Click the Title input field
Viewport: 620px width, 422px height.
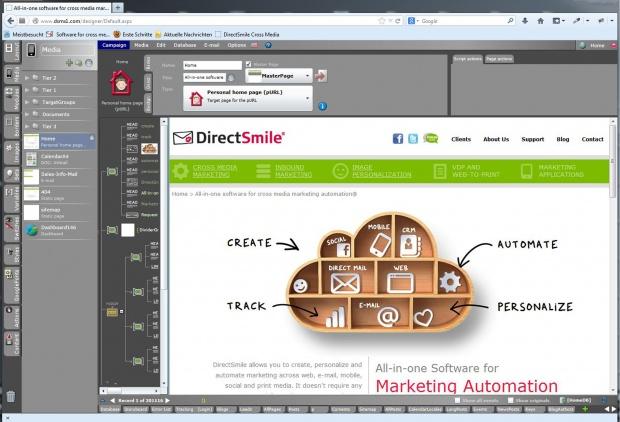pos(204,78)
